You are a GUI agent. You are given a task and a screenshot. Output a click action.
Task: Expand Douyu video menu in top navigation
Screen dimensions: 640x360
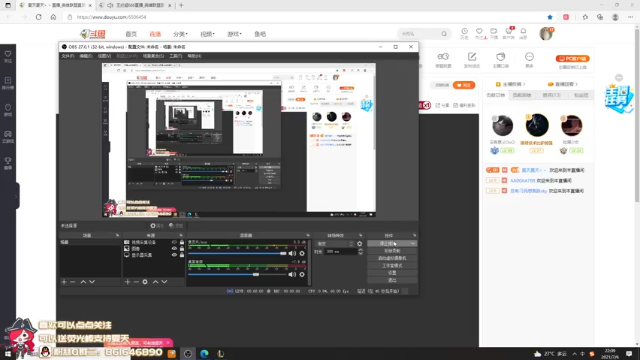[207, 34]
